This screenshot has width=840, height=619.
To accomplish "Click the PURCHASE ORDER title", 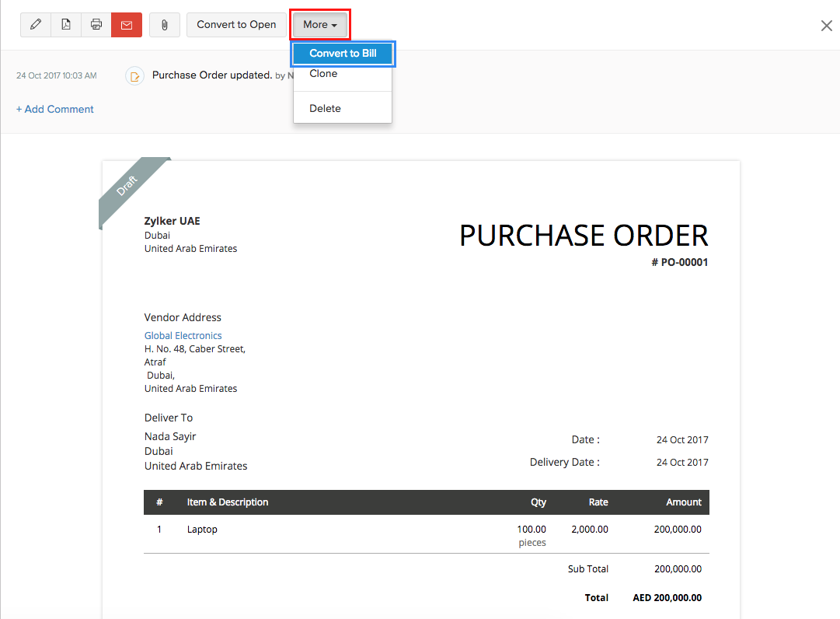I will pos(584,236).
